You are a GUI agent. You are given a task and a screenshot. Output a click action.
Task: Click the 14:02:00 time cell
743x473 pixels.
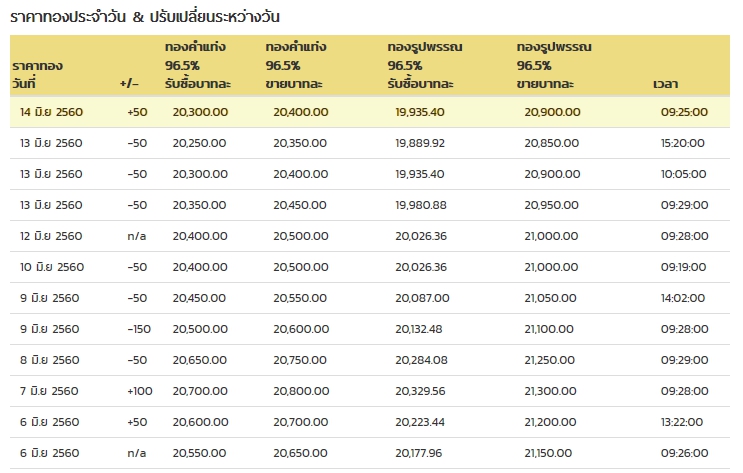pos(682,298)
